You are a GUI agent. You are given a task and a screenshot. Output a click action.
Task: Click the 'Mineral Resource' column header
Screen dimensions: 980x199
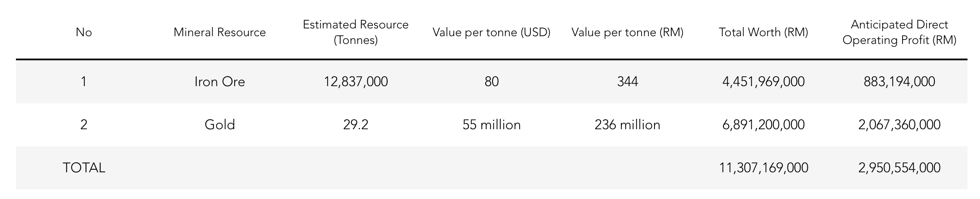tap(220, 32)
